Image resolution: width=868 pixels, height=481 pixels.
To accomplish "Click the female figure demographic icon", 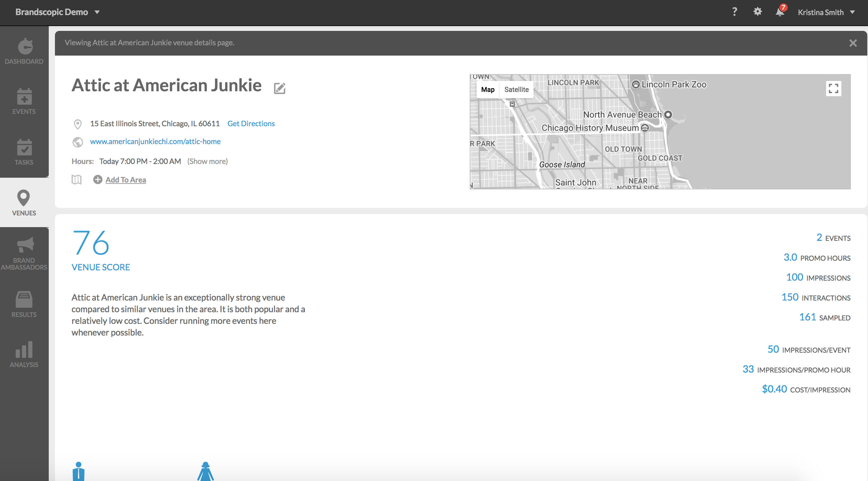I will point(206,471).
